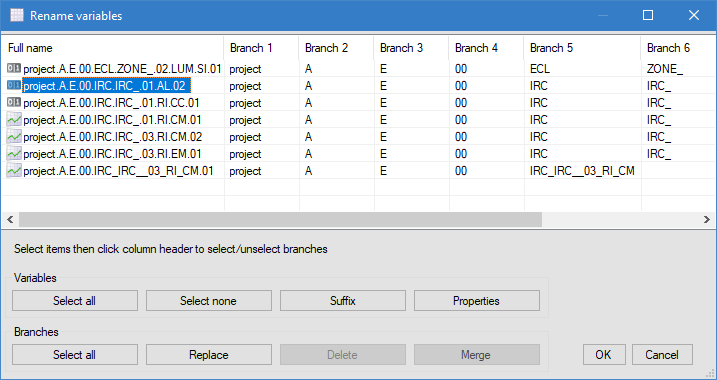The height and width of the screenshot is (380, 717).
Task: Click the horizontal scrollbar thumb
Action: point(280,220)
